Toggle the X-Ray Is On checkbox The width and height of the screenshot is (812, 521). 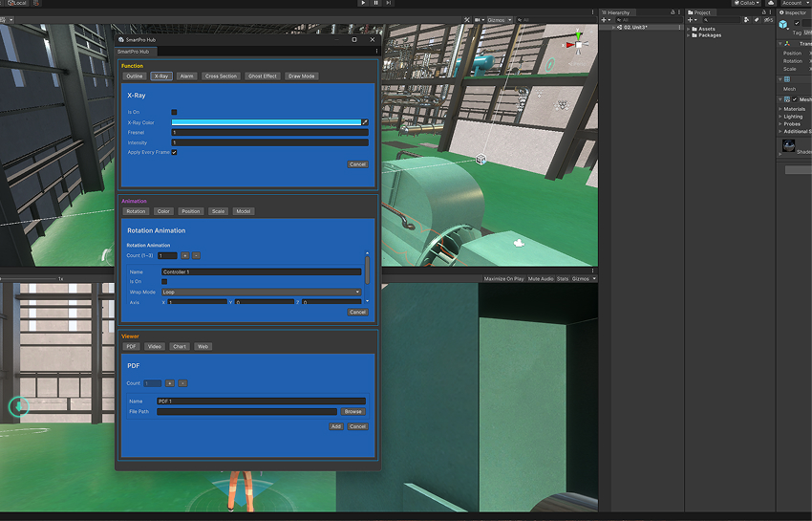pos(174,112)
